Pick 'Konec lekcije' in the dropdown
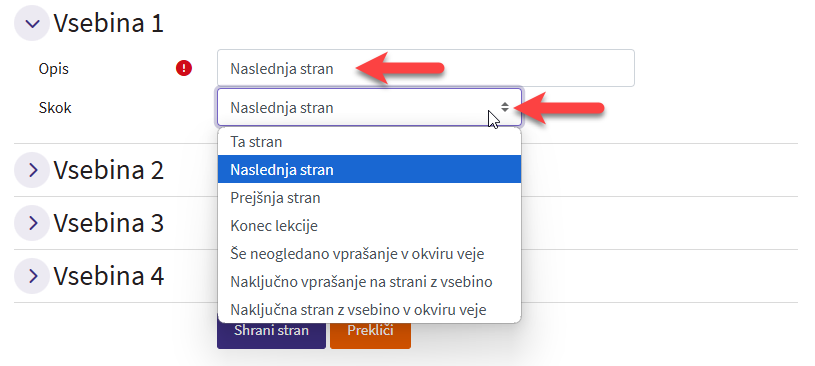 point(369,226)
